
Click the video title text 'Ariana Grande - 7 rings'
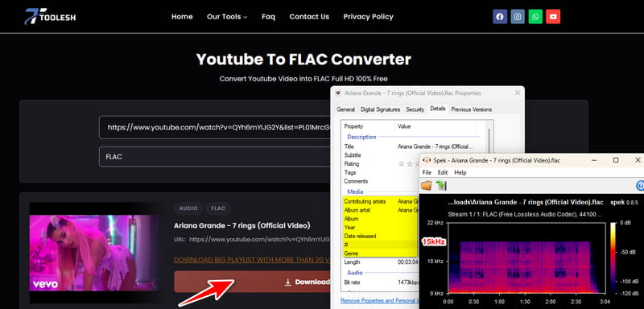(242, 225)
